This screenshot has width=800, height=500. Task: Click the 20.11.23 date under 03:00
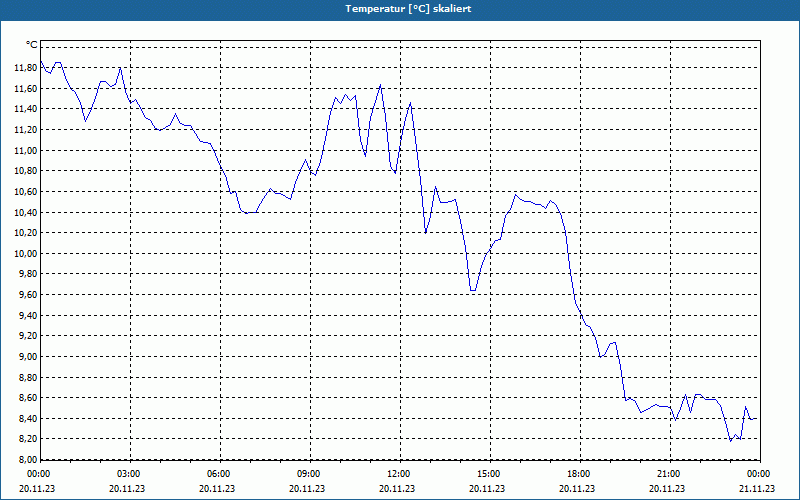tap(127, 488)
